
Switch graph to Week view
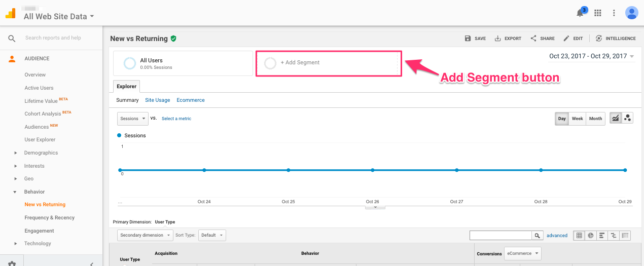[577, 119]
